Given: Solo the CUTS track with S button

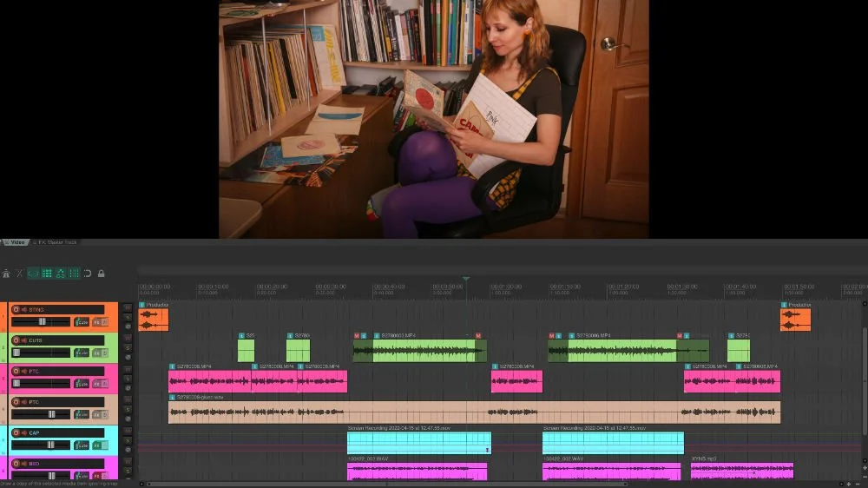Looking at the screenshot, I should point(128,348).
